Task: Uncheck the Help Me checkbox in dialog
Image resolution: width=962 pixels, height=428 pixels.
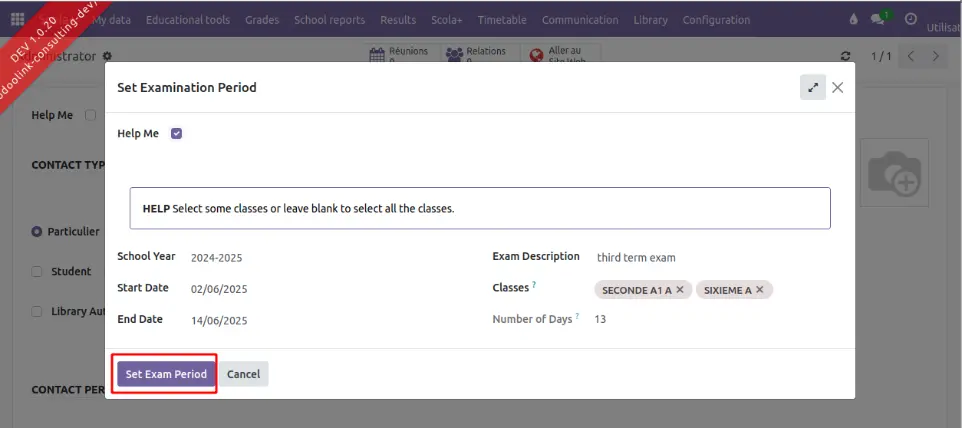Action: click(177, 134)
